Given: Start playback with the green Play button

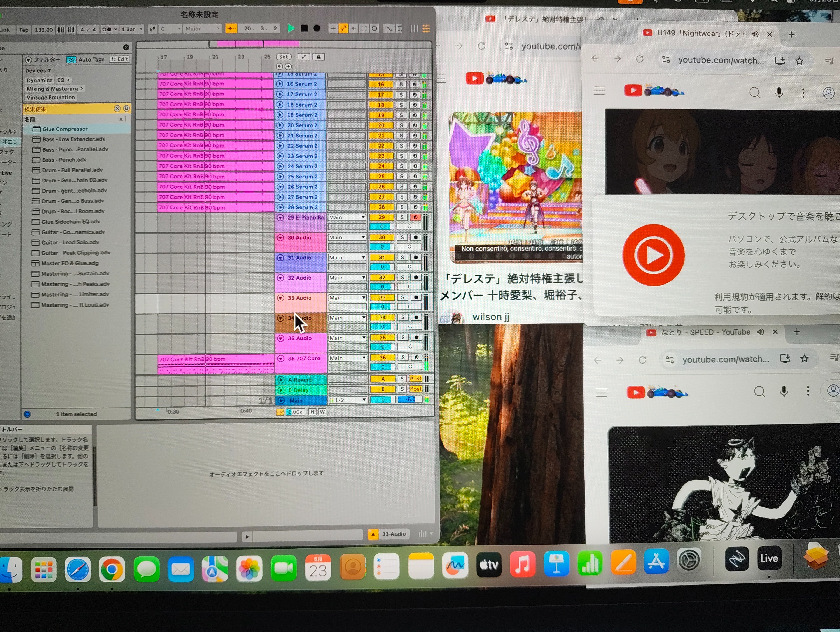Looking at the screenshot, I should 291,28.
